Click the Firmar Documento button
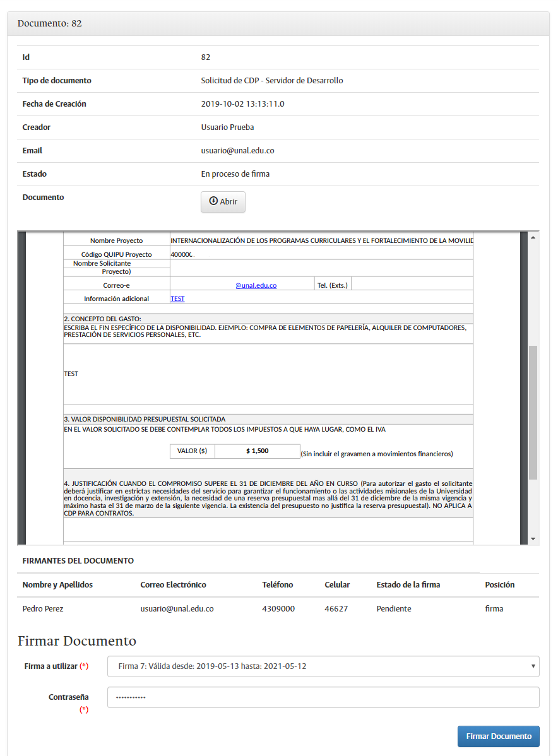Viewport: 558px width, 756px height. [498, 736]
